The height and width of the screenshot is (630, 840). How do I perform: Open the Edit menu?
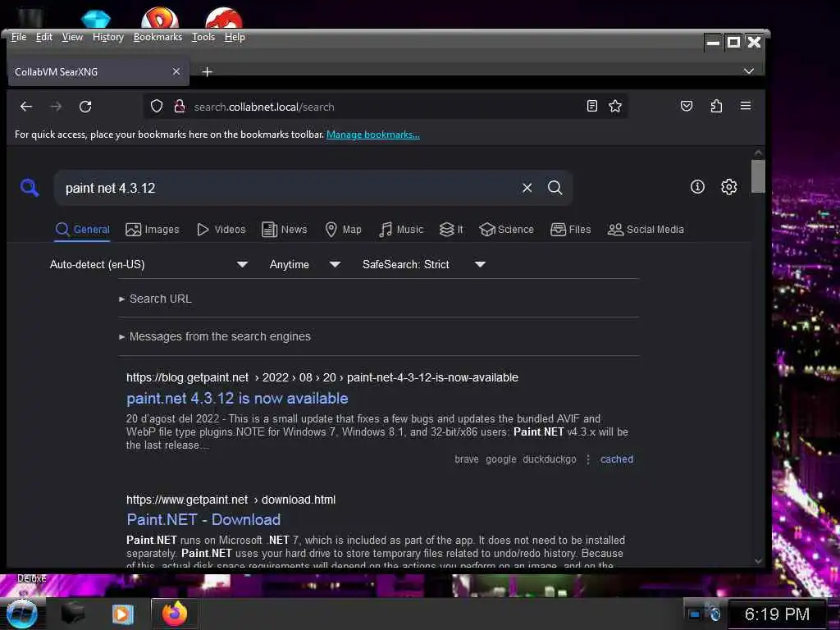(44, 37)
